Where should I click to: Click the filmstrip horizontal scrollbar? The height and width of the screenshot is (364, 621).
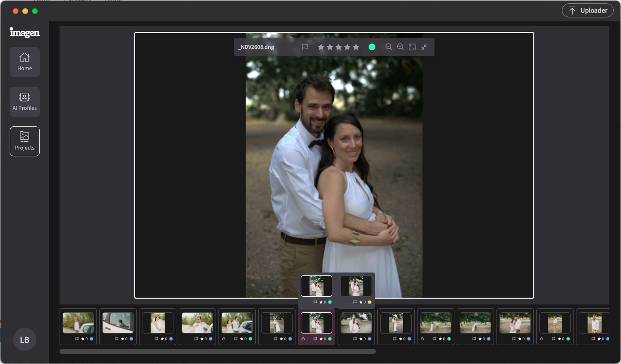(x=217, y=351)
